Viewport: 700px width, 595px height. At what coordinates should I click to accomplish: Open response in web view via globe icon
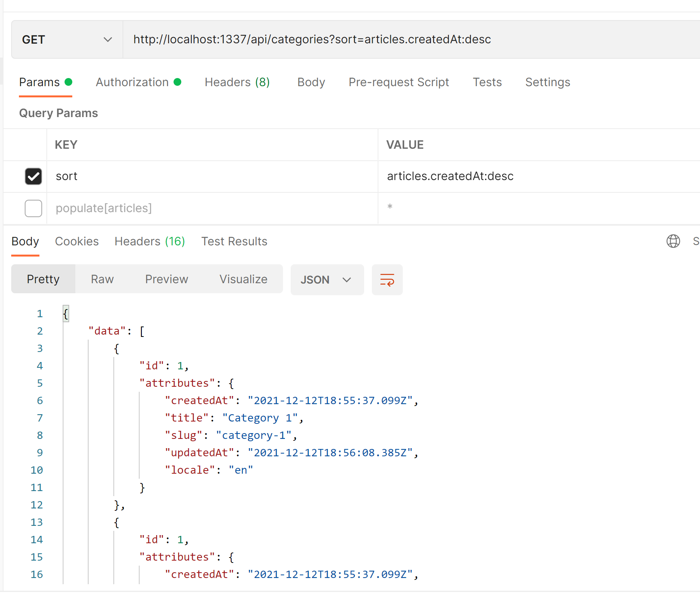[673, 241]
